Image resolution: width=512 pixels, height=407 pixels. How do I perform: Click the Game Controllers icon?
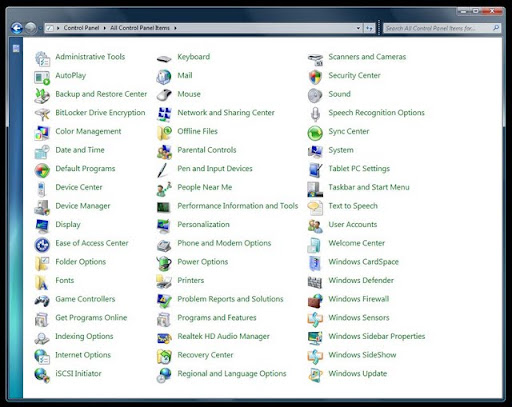[x=42, y=301]
